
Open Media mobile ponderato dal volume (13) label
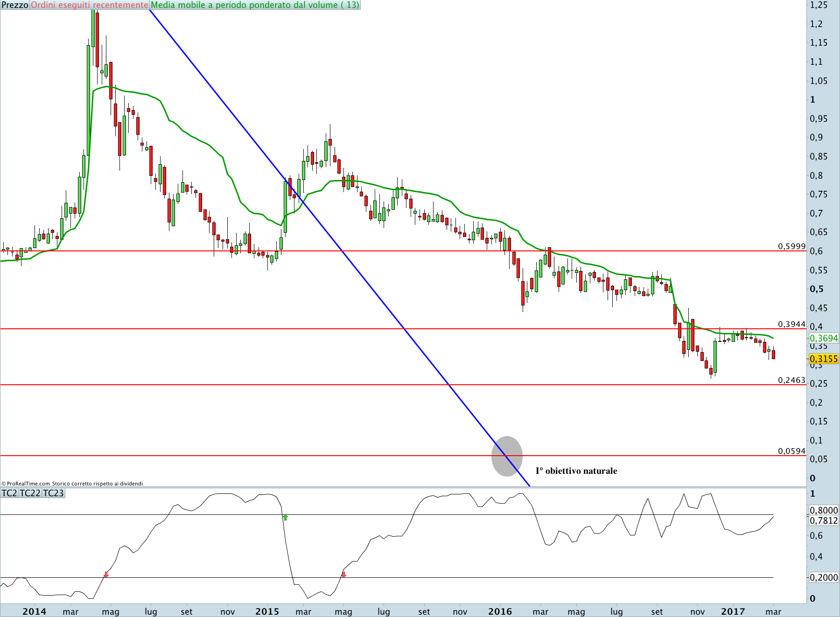point(255,5)
